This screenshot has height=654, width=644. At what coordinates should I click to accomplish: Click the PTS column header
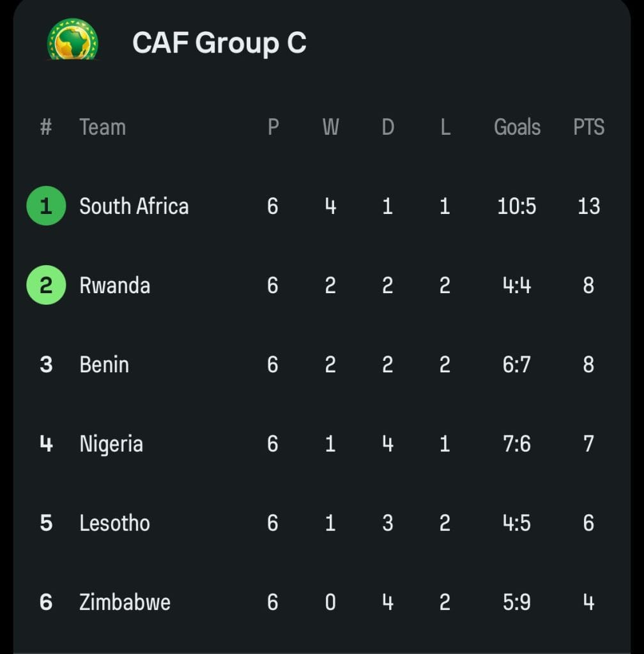pyautogui.click(x=588, y=127)
